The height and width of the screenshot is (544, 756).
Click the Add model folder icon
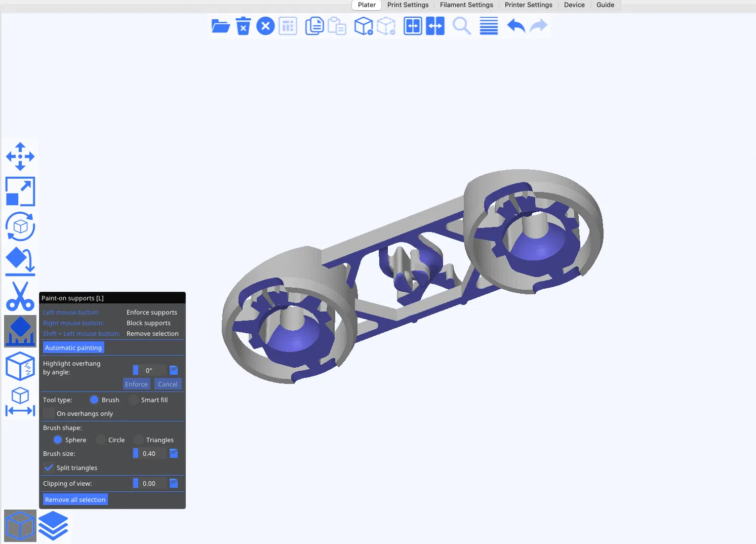coord(220,26)
